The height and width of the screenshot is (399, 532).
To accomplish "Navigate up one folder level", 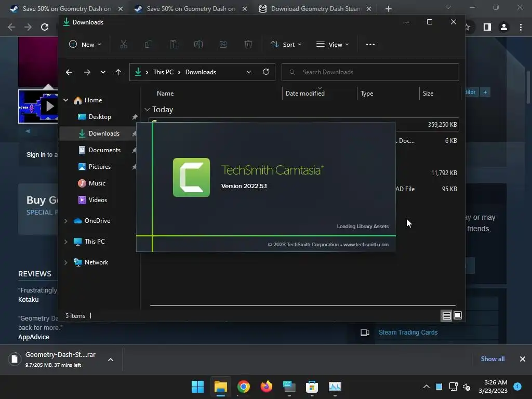I will point(118,72).
